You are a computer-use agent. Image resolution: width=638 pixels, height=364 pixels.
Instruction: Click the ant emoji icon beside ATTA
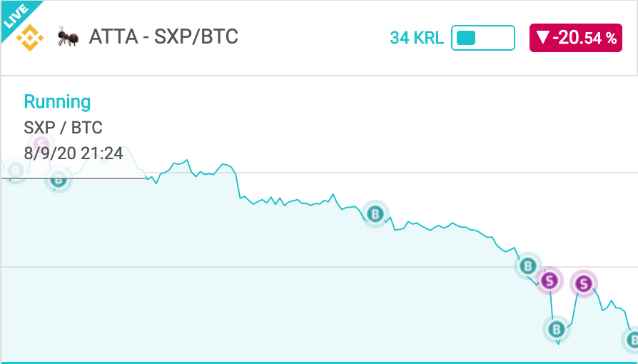(68, 36)
